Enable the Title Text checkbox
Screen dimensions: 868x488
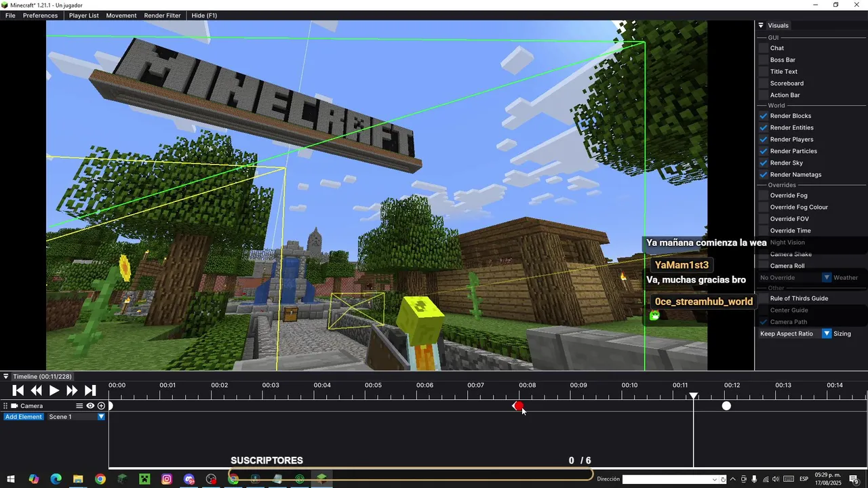point(764,71)
